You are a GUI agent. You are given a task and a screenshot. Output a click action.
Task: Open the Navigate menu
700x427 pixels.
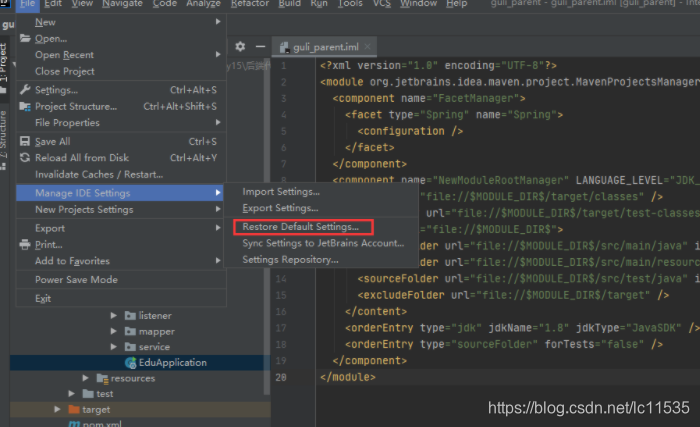click(122, 4)
